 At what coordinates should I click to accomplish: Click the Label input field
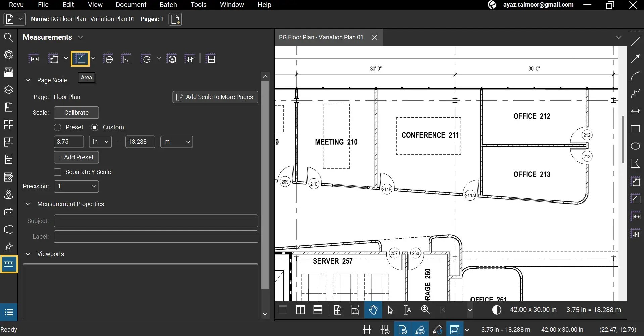pos(156,237)
